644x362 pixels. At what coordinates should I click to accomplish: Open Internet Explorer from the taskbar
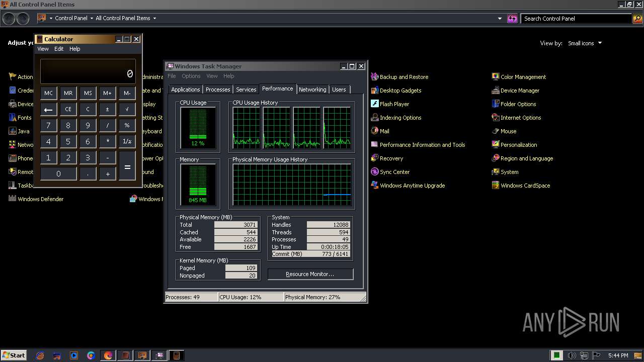(40, 355)
